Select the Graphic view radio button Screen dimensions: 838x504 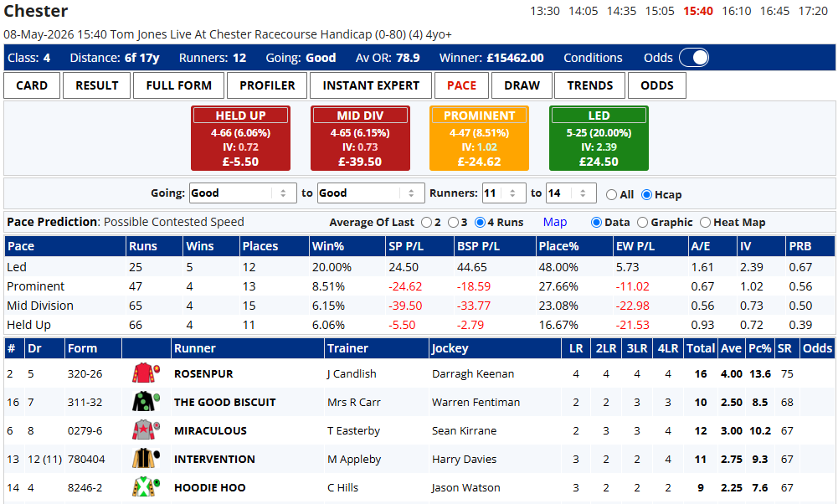pyautogui.click(x=642, y=223)
